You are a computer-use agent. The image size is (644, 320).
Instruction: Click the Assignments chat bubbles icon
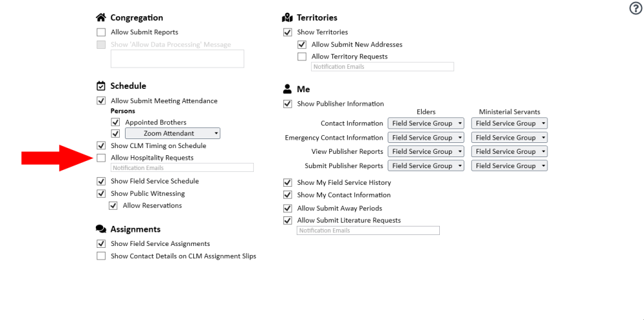pyautogui.click(x=101, y=229)
